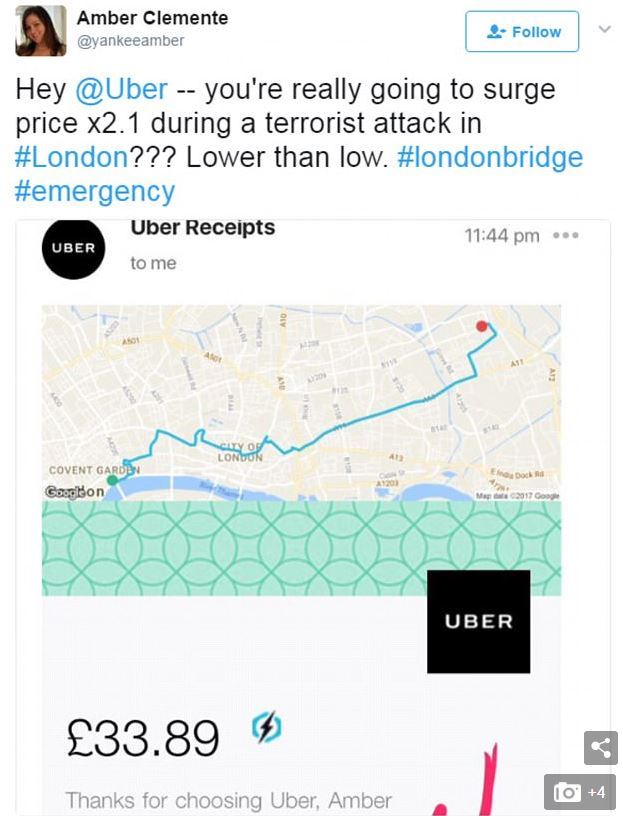Open the @Uber mention link
The height and width of the screenshot is (816, 623).
pos(121,89)
